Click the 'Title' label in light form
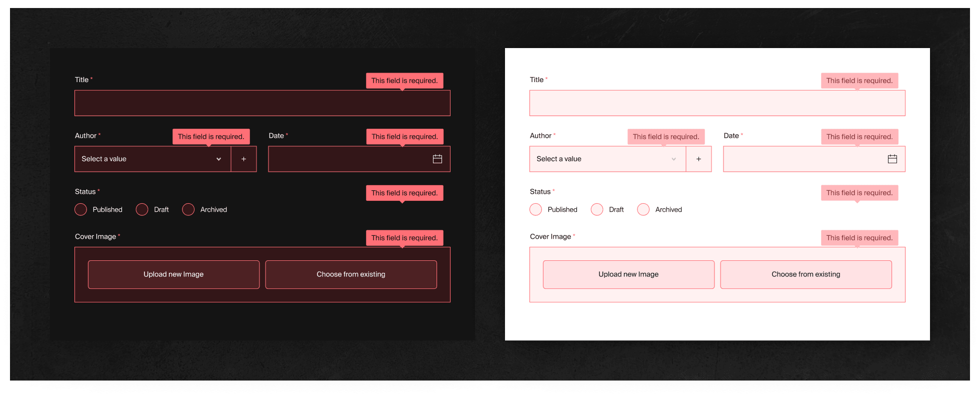 tap(536, 80)
